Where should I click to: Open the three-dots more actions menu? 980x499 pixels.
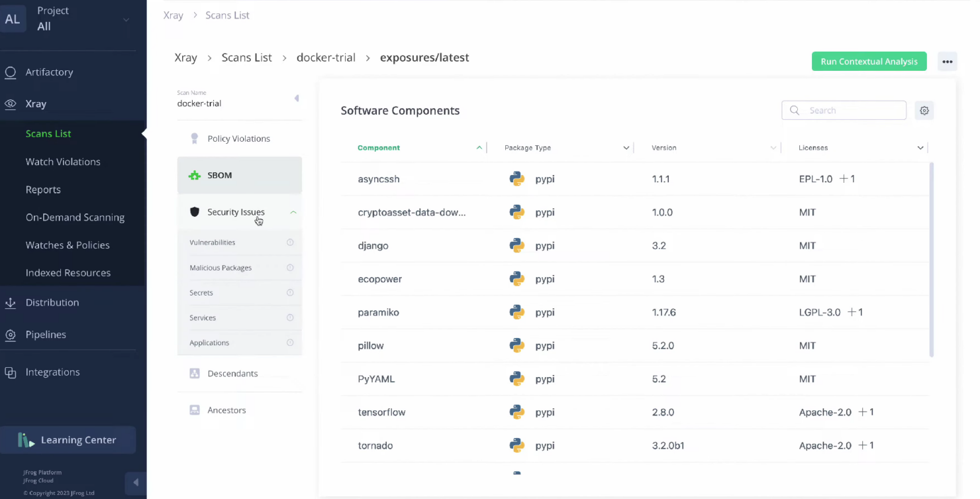(948, 62)
